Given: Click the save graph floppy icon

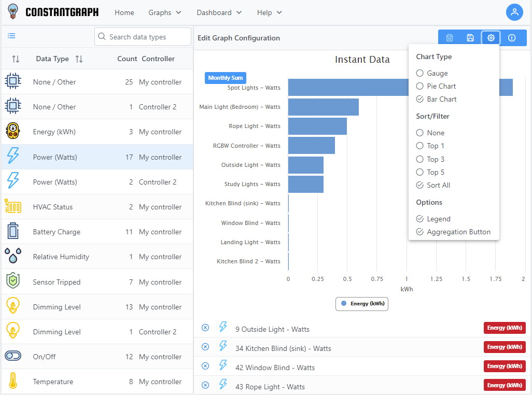Looking at the screenshot, I should pyautogui.click(x=470, y=38).
